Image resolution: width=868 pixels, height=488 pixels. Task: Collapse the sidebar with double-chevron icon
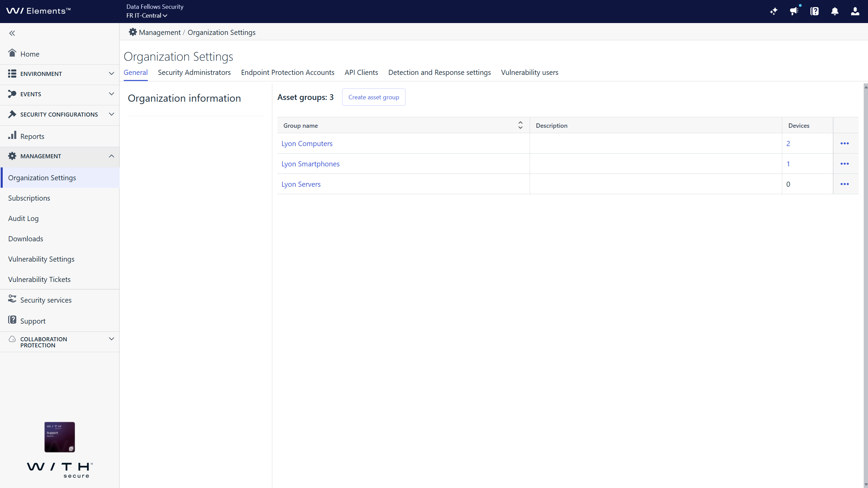click(12, 33)
